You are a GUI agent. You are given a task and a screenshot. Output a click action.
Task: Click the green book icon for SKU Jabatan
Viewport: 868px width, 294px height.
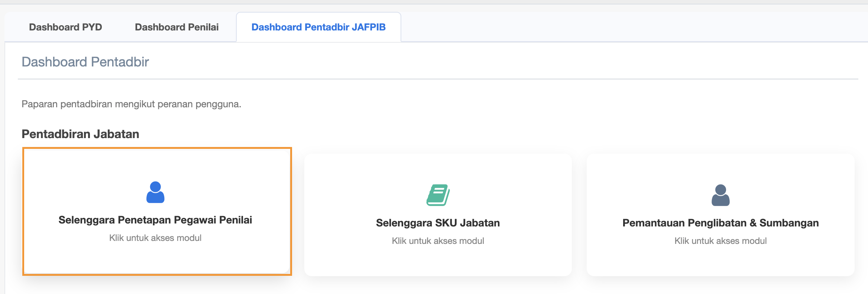coord(438,195)
